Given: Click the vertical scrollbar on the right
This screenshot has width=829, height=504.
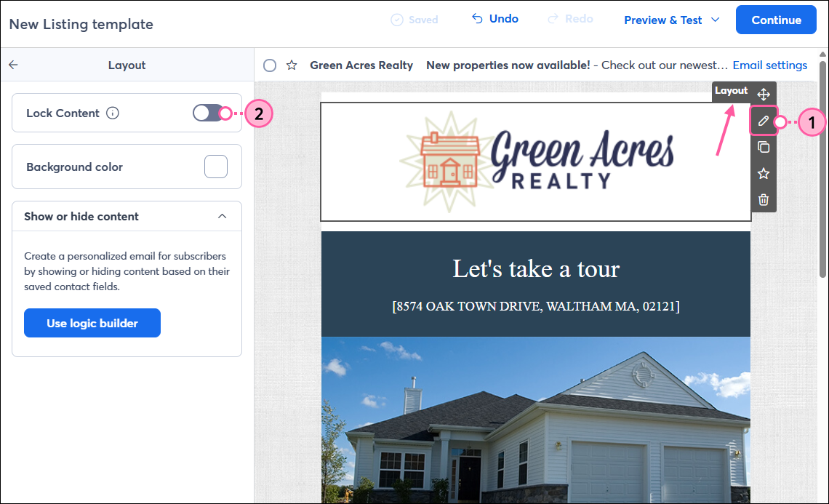Looking at the screenshot, I should click(822, 169).
